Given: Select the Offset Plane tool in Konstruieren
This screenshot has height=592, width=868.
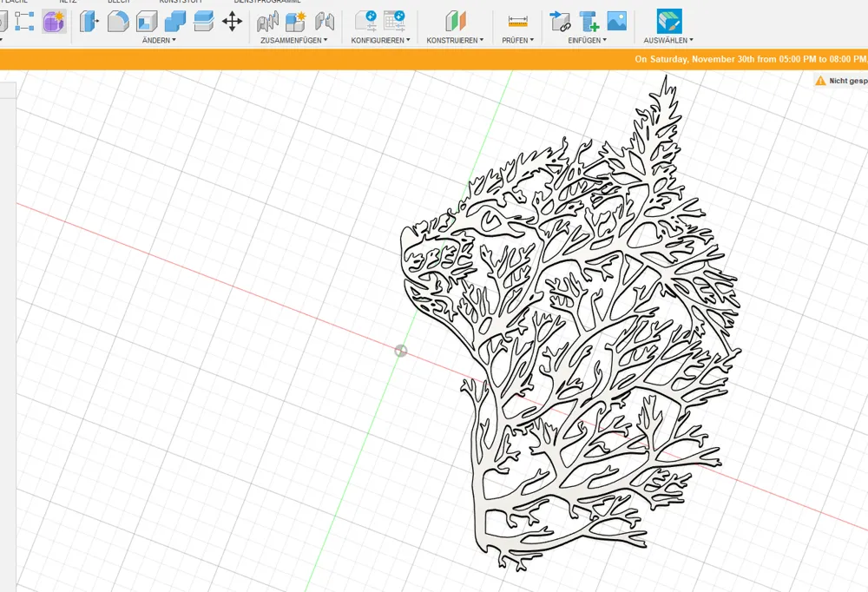Looking at the screenshot, I should pos(455,22).
